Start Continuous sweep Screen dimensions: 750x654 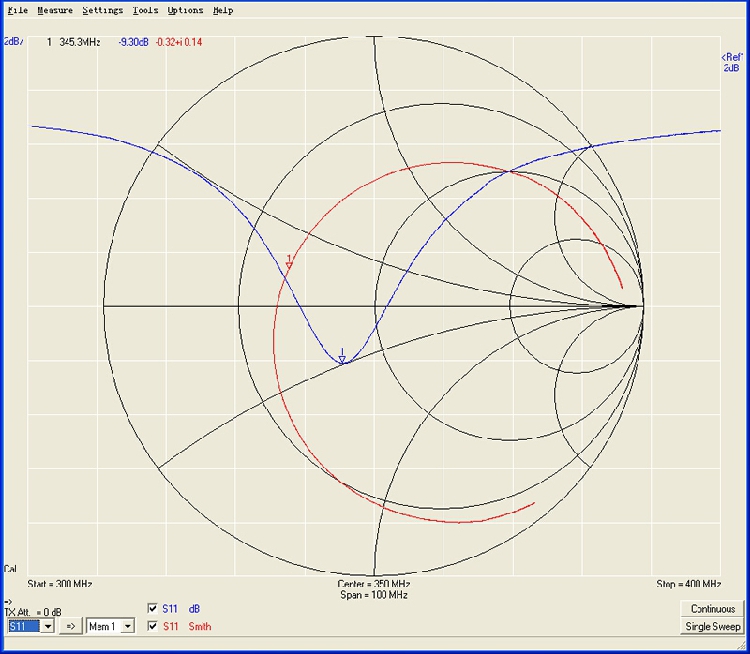(x=713, y=609)
